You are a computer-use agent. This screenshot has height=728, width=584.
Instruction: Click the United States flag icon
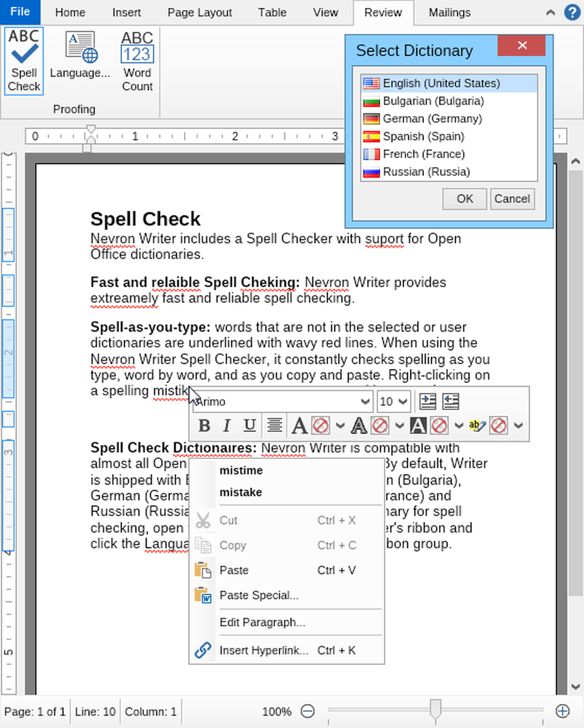tap(371, 83)
